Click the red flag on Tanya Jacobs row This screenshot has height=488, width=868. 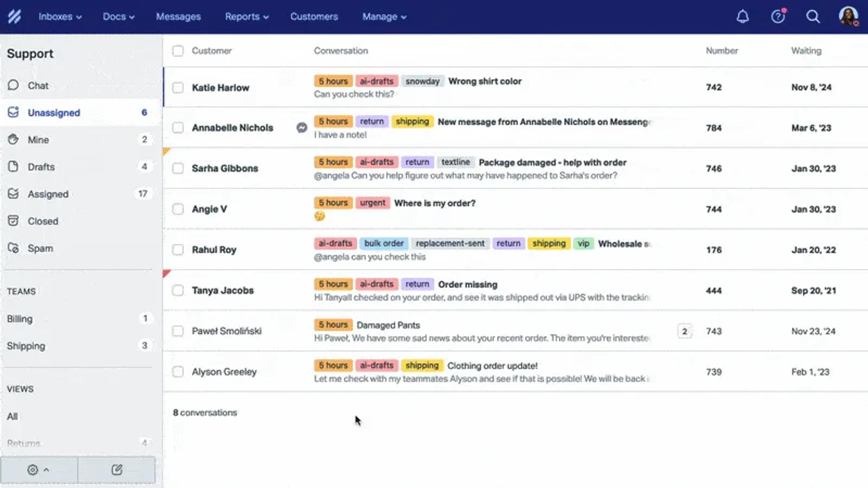pos(166,273)
